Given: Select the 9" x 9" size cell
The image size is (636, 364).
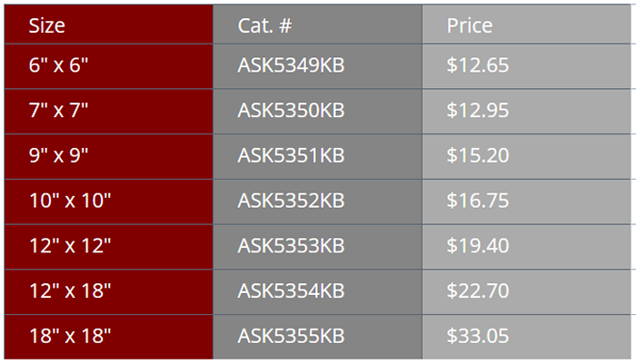Looking at the screenshot, I should 58,156.
